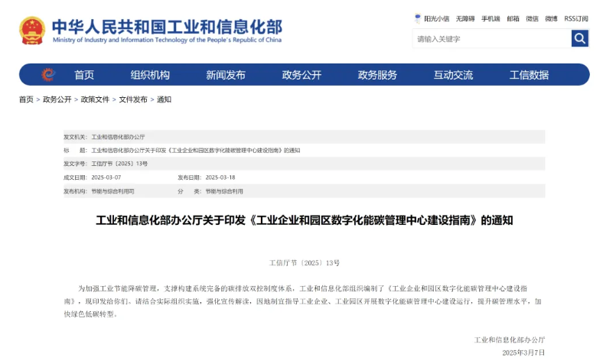Click the 微博 link
This screenshot has width=616, height=364.
[551, 18]
